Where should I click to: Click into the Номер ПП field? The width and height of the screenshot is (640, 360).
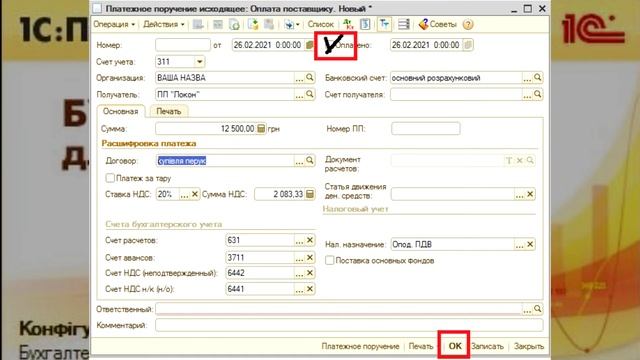coord(426,129)
